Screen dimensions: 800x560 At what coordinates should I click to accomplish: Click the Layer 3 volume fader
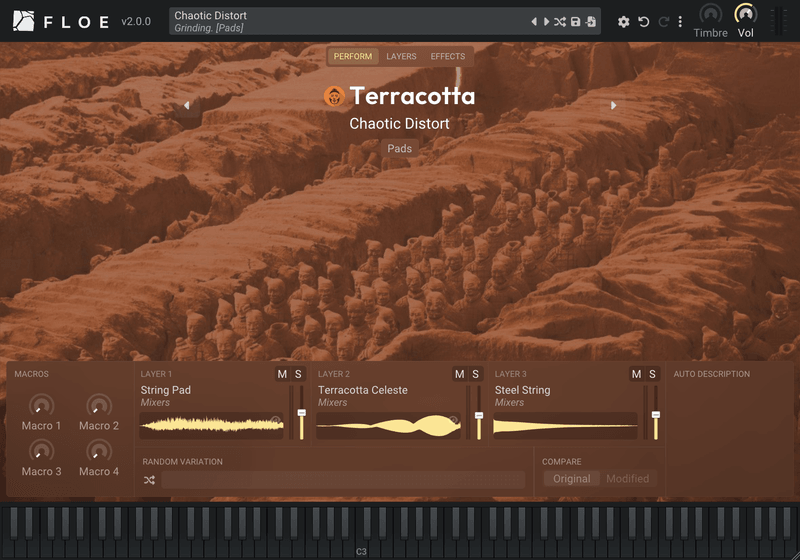[x=656, y=415]
